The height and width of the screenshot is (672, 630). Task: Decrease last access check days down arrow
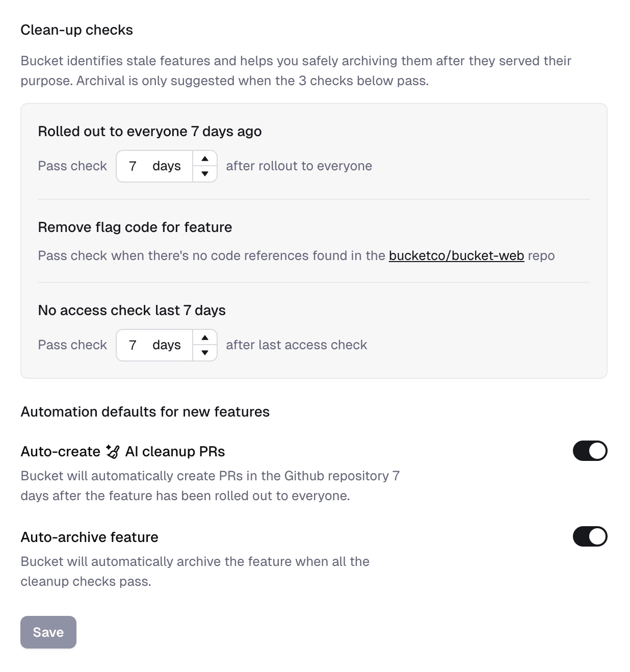click(x=205, y=353)
